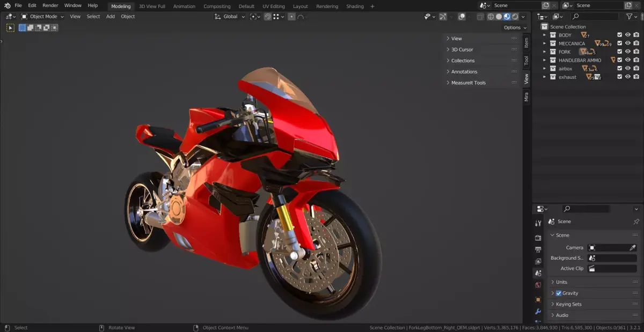This screenshot has height=332, width=644.
Task: Open the Tool properties tab icon
Action: [538, 223]
